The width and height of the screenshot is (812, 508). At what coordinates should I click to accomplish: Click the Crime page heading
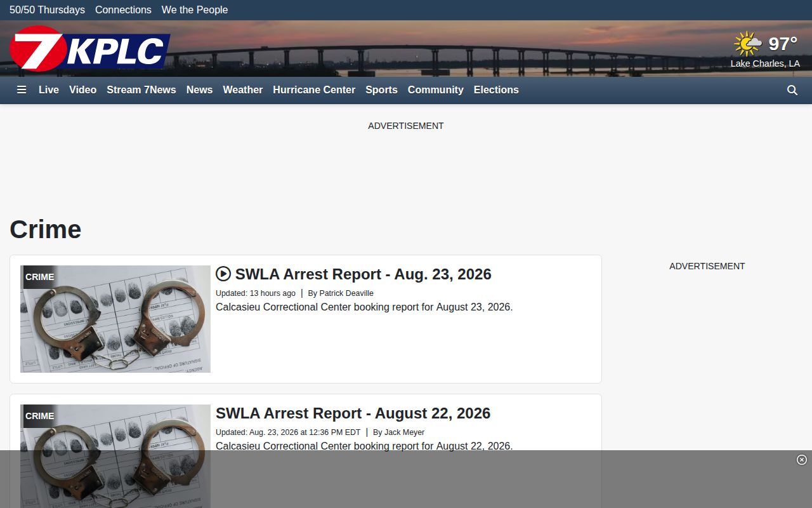[x=46, y=229]
